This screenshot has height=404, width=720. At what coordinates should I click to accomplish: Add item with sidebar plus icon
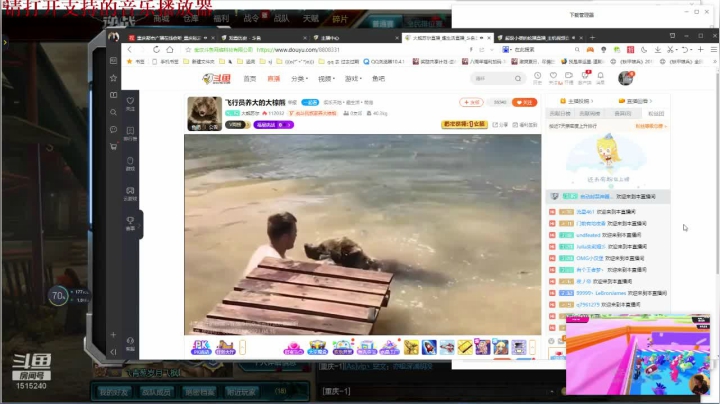click(x=113, y=335)
